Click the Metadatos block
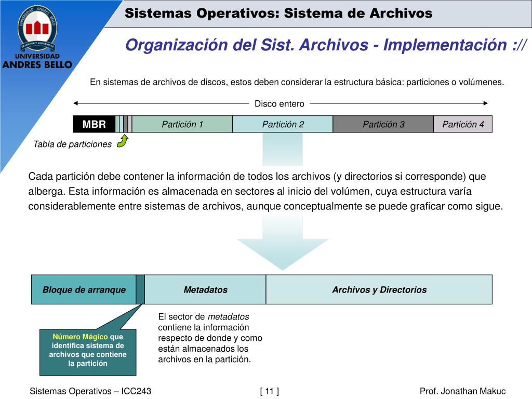This screenshot has width=532, height=399. point(205,289)
